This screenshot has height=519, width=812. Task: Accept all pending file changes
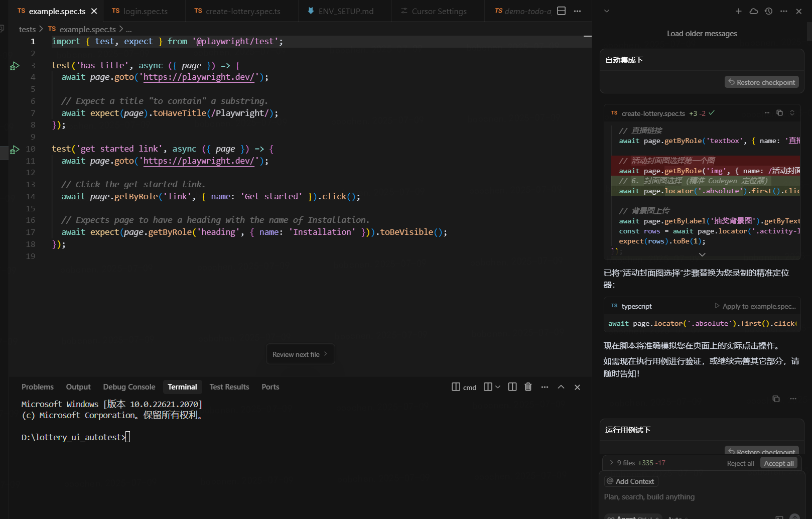[x=779, y=463]
